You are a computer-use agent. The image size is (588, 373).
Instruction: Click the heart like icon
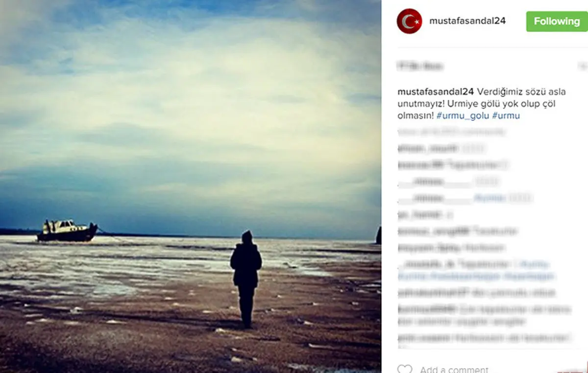pyautogui.click(x=404, y=368)
